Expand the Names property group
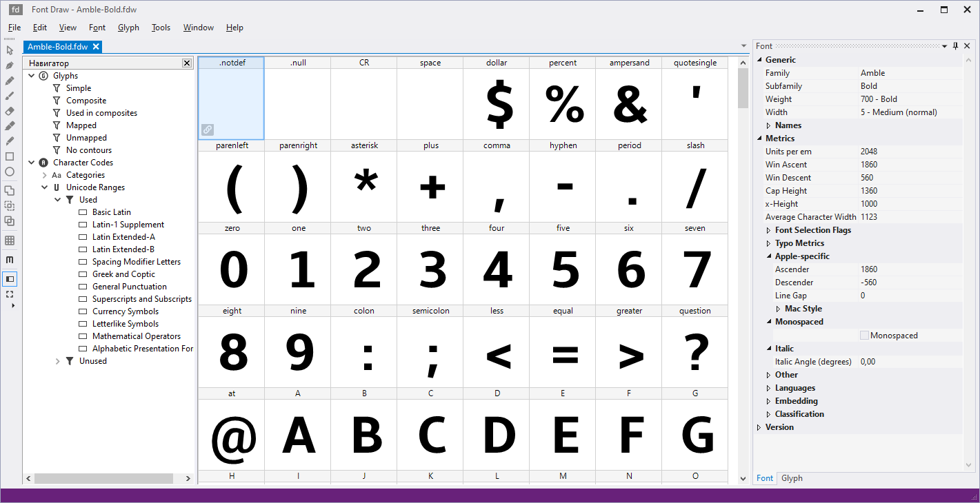 [769, 125]
